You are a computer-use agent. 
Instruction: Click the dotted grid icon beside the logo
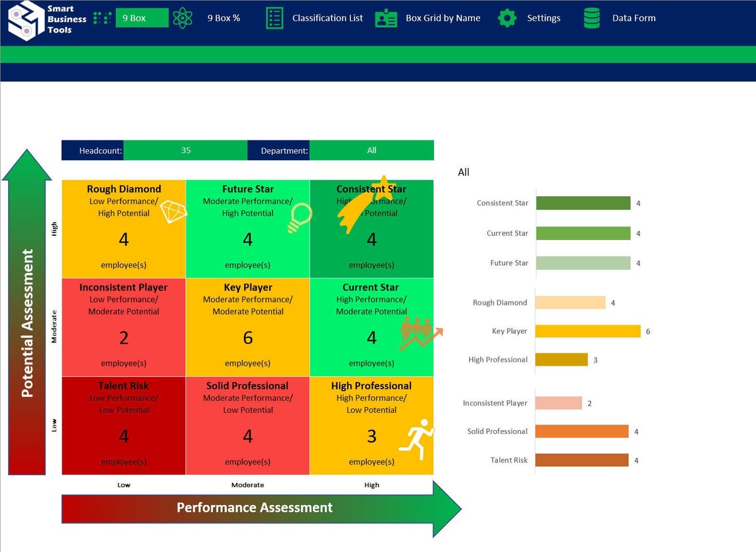(x=101, y=18)
